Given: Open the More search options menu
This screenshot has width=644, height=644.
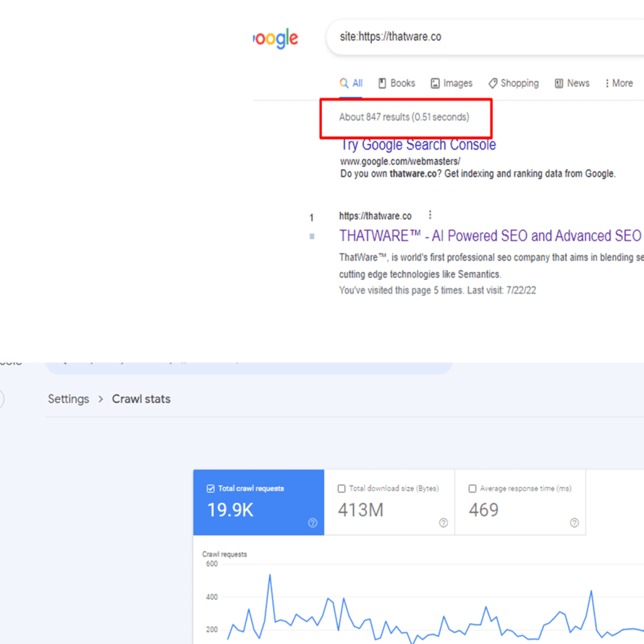Looking at the screenshot, I should 619,84.
